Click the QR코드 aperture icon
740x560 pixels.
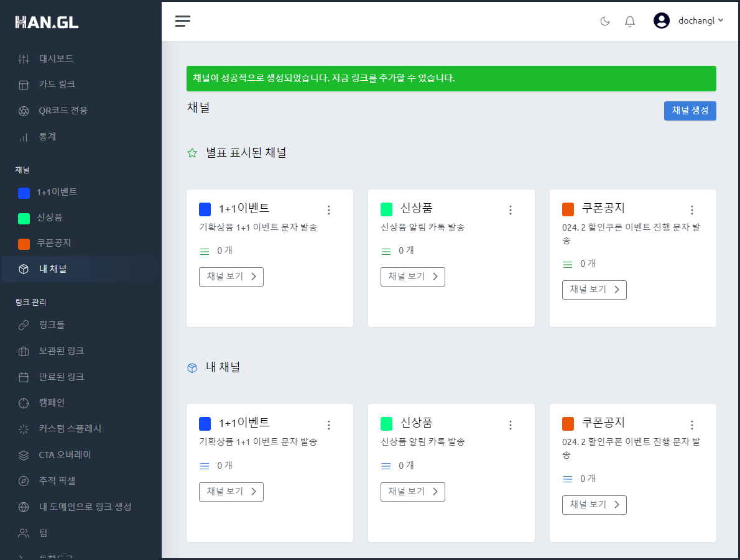(x=24, y=111)
